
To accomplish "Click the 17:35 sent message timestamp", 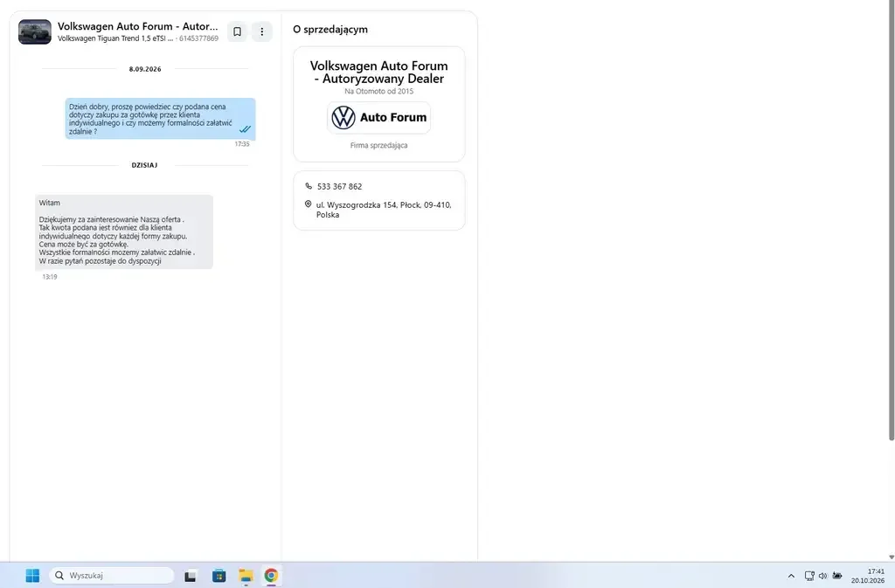I will (242, 143).
